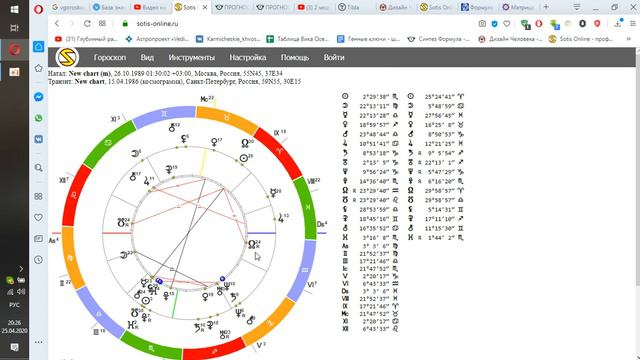Viewport: 640px width, 360px height.
Task: Open the Астропроект «Vedi» bookmark
Action: click(x=157, y=39)
